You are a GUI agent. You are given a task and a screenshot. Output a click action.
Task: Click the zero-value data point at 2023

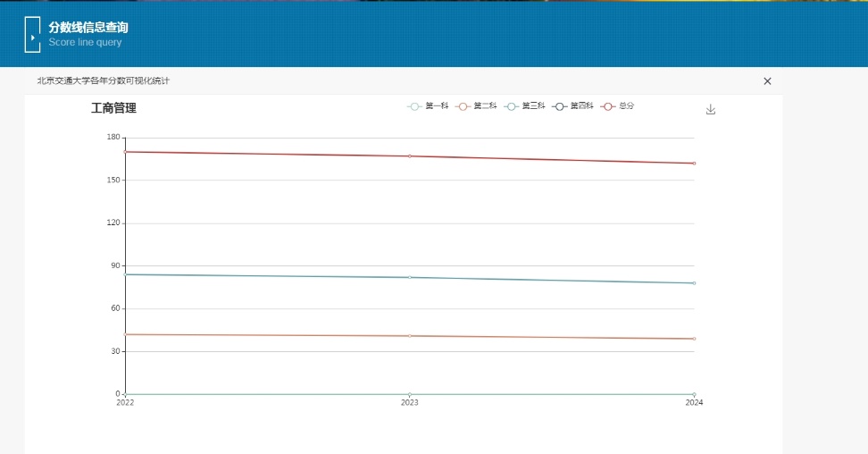coord(410,394)
